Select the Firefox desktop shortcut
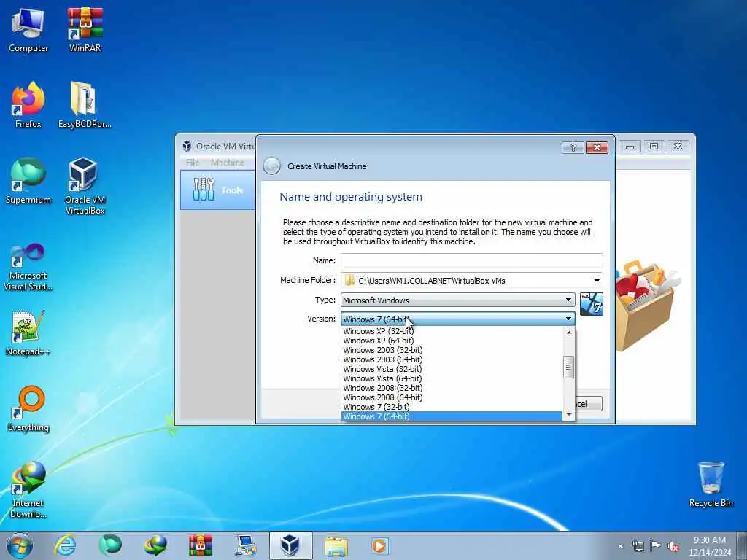The width and height of the screenshot is (747, 560). (x=28, y=105)
